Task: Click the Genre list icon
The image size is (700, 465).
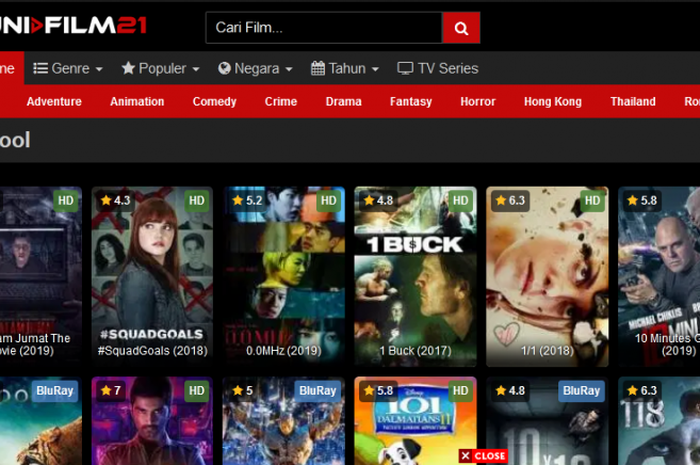Action: (x=41, y=68)
